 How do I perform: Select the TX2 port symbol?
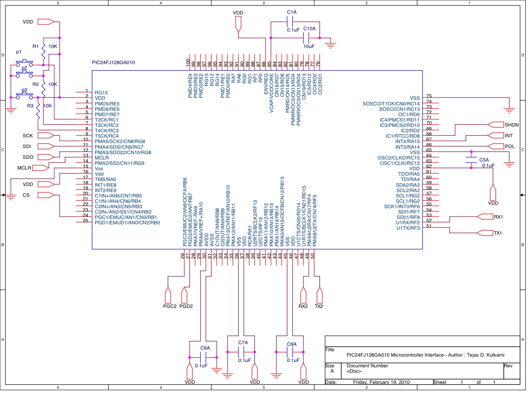click(x=319, y=295)
